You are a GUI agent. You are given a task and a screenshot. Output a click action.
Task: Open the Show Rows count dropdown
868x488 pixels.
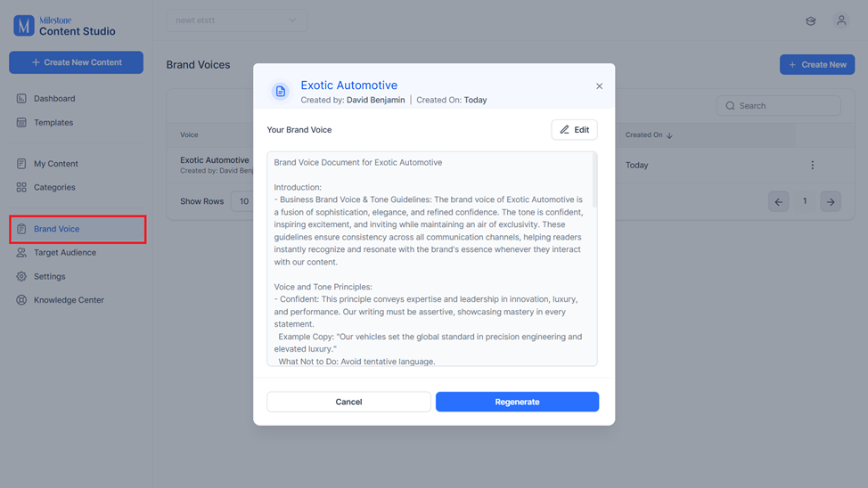click(242, 201)
